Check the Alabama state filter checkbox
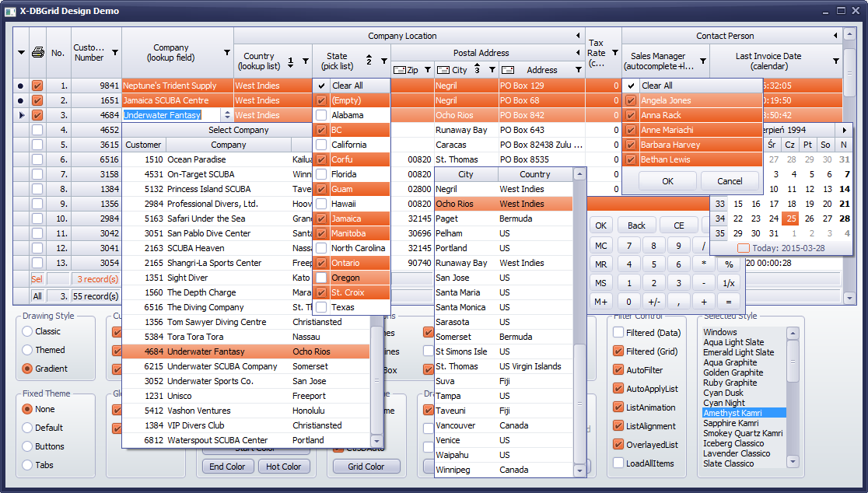The width and height of the screenshot is (868, 493). pos(321,115)
